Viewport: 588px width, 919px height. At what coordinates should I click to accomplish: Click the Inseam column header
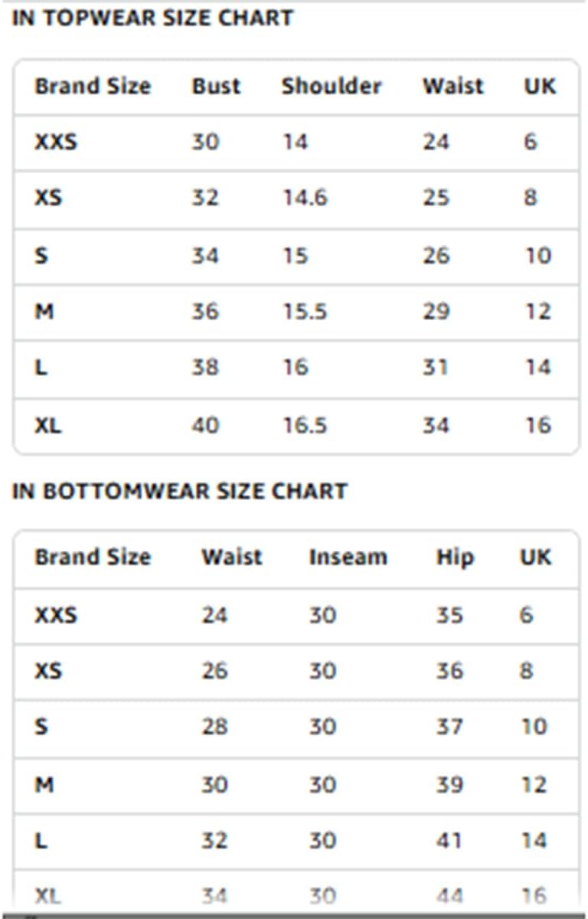click(348, 557)
